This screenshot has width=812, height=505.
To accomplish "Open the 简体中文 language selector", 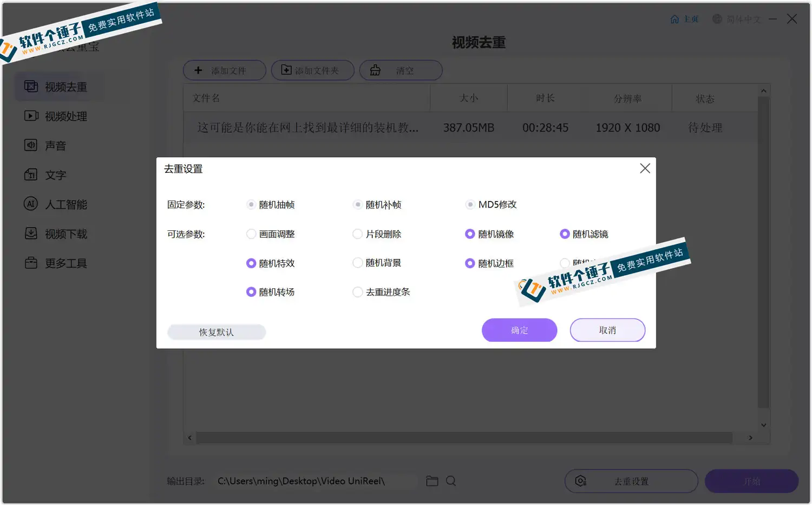I will (736, 18).
